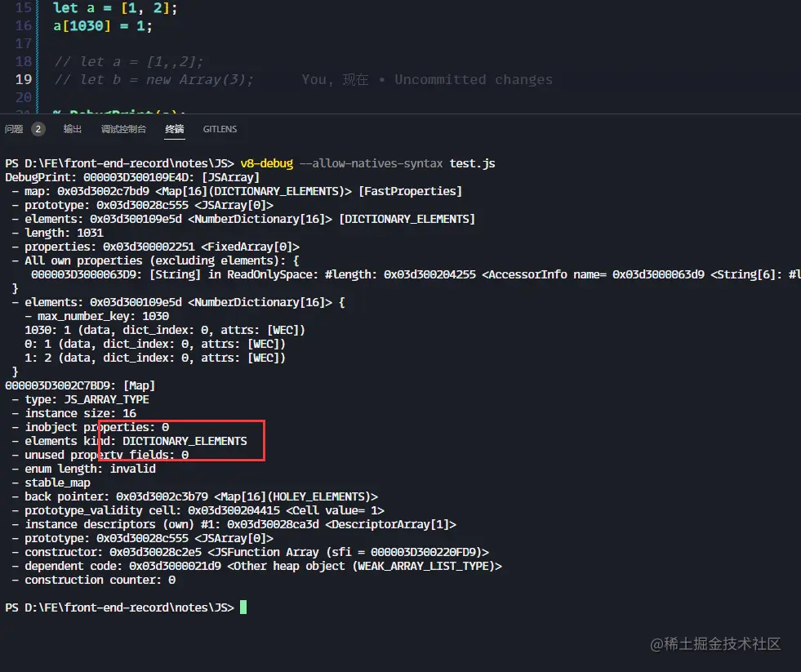Click element entry '1: 2 (data, dict_index'

pyautogui.click(x=155, y=358)
